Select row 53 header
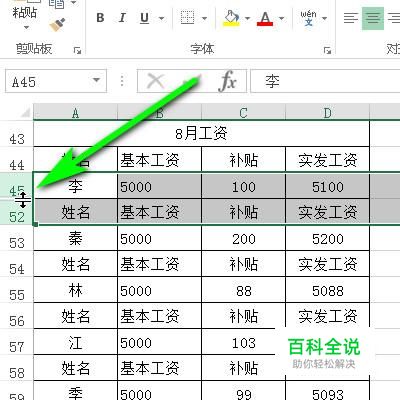 coord(17,238)
